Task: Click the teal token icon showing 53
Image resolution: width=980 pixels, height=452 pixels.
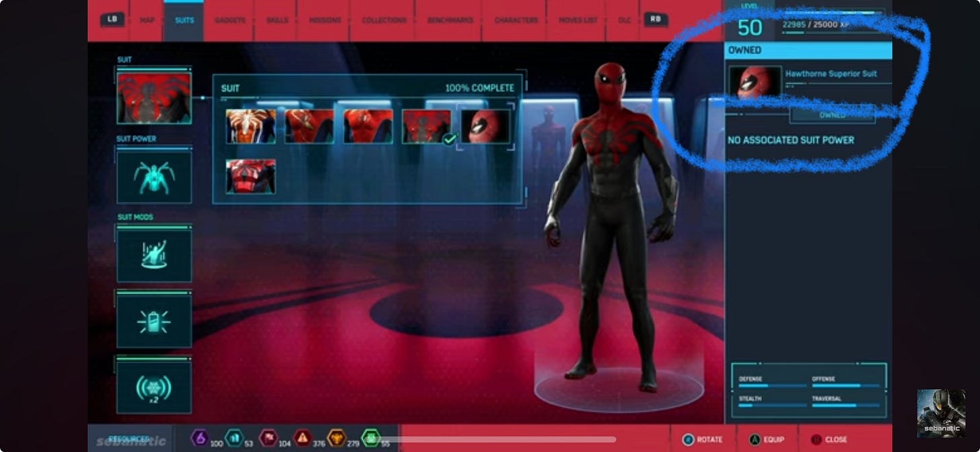Action: [234, 438]
